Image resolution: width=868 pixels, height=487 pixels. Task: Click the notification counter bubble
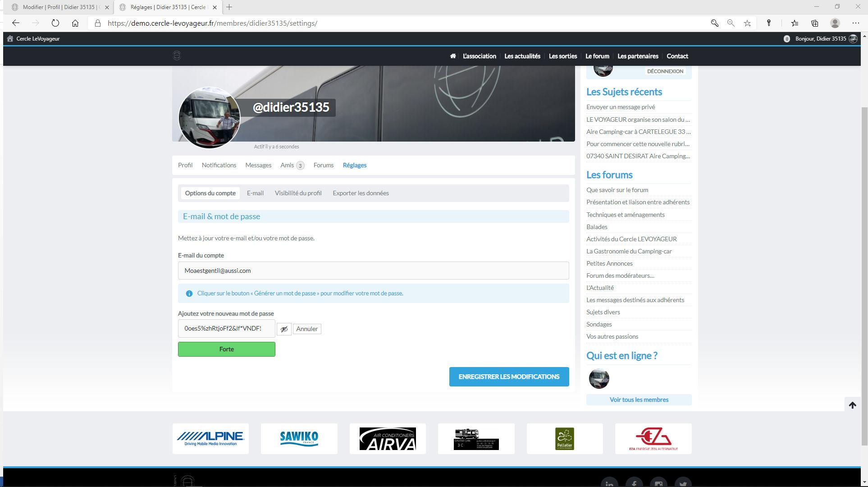click(787, 39)
